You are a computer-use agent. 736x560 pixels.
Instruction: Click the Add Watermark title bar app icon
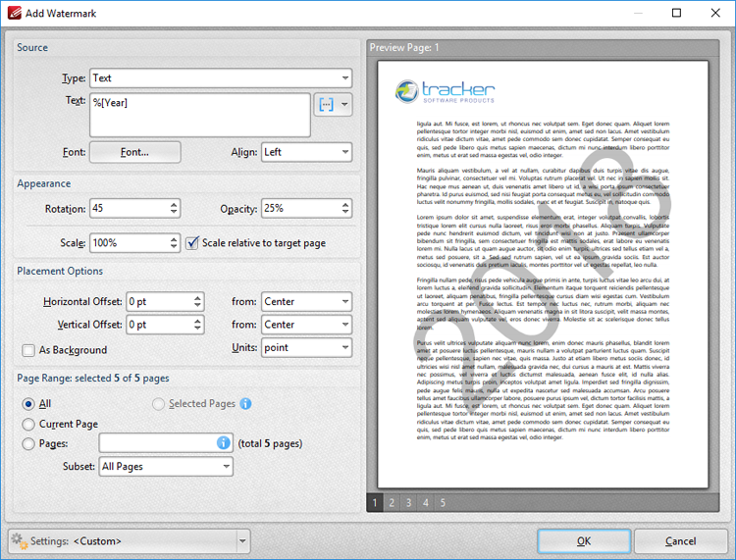(x=14, y=13)
